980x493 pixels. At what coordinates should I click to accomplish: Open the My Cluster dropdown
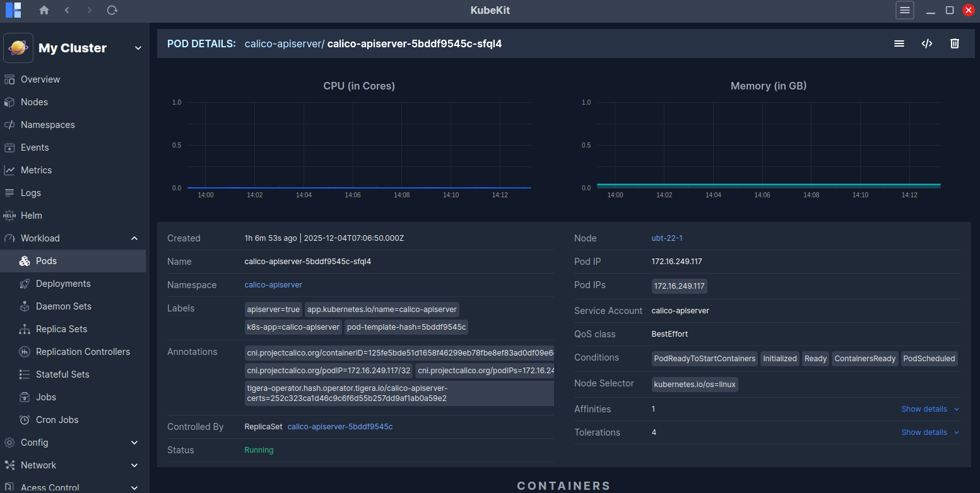(138, 48)
